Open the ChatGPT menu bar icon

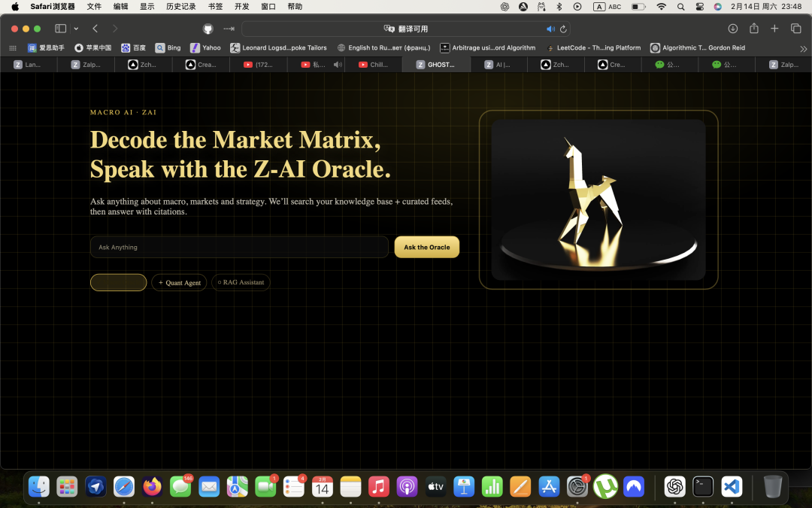click(505, 7)
